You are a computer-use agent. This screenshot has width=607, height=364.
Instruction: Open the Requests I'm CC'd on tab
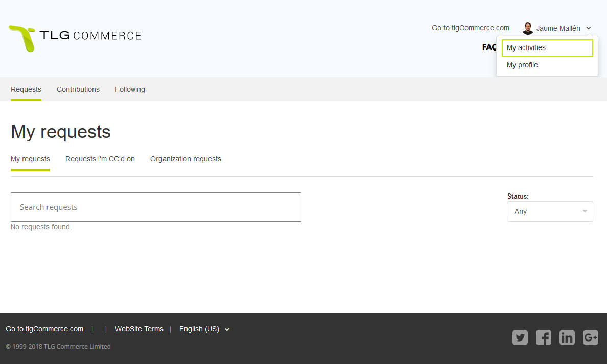(x=100, y=159)
